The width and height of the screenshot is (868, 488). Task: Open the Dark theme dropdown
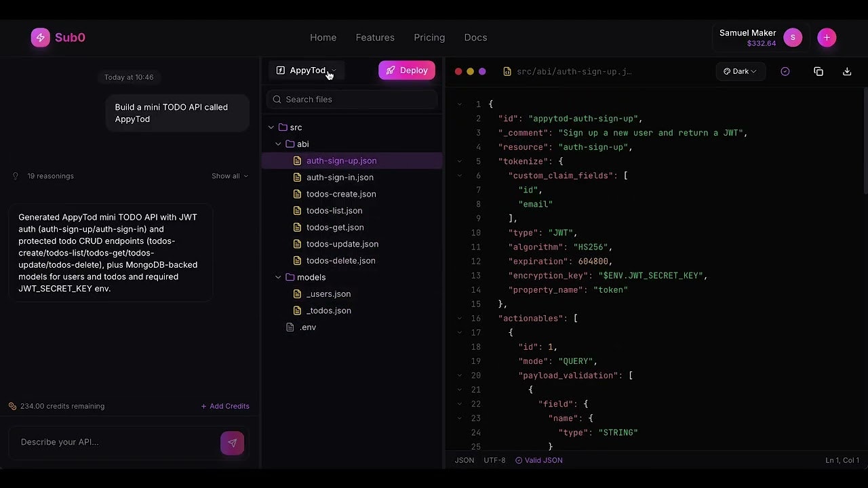[x=741, y=71]
